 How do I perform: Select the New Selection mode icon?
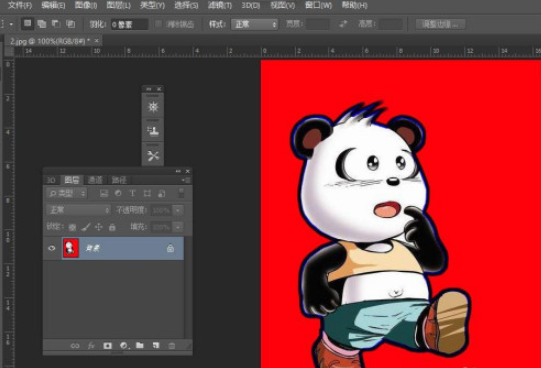point(27,24)
